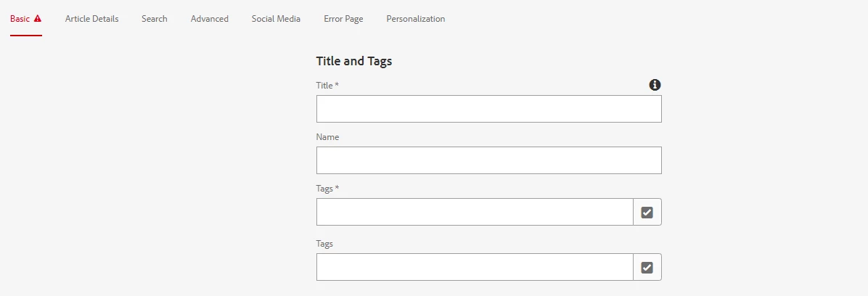The width and height of the screenshot is (868, 296).
Task: Click into the Name input field
Action: tap(488, 160)
